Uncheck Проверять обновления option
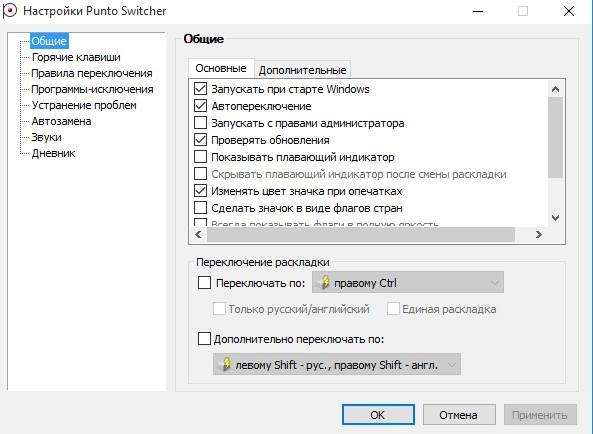The width and height of the screenshot is (593, 434). pos(200,140)
